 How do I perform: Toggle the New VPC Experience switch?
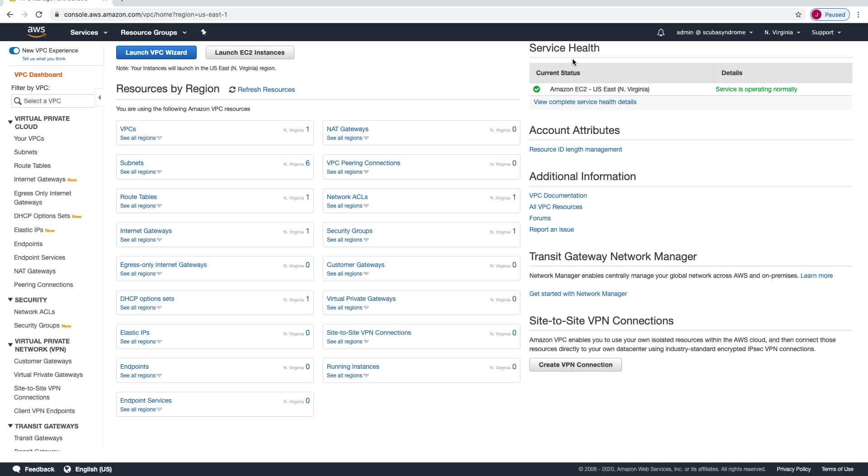[x=14, y=51]
